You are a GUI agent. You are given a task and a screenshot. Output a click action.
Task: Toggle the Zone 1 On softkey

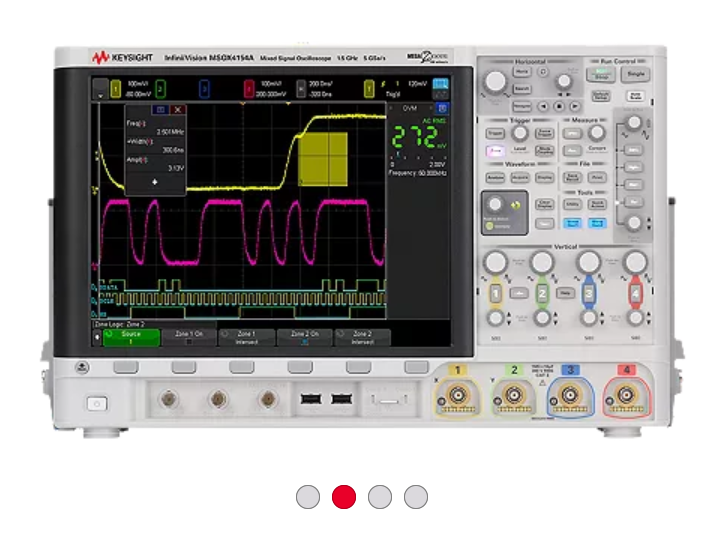pos(188,337)
